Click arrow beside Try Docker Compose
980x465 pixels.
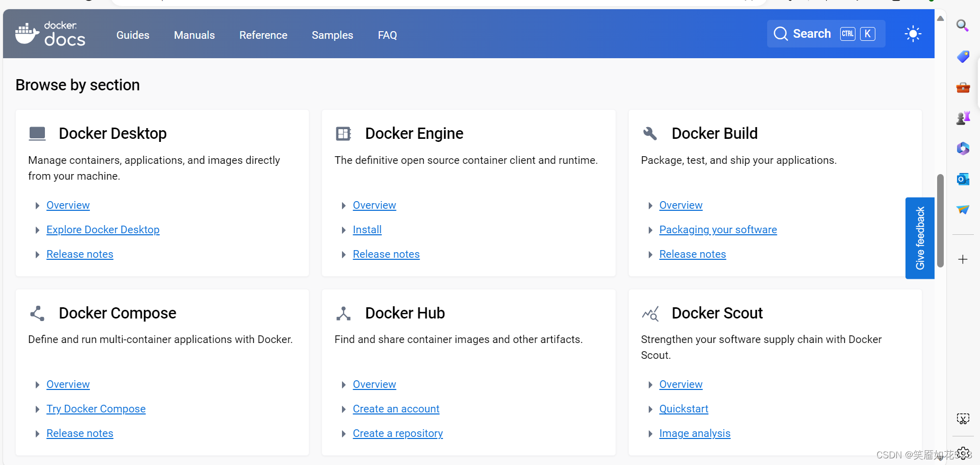(x=37, y=409)
